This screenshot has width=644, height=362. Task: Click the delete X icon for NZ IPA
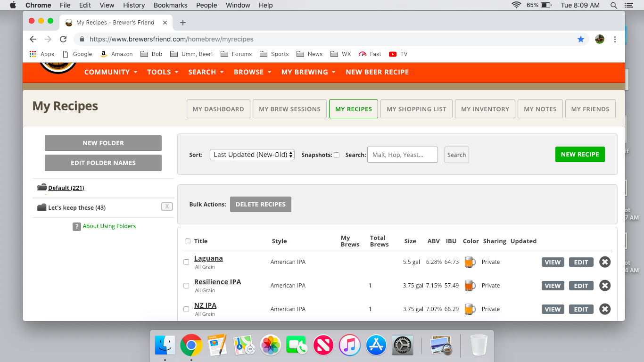605,309
